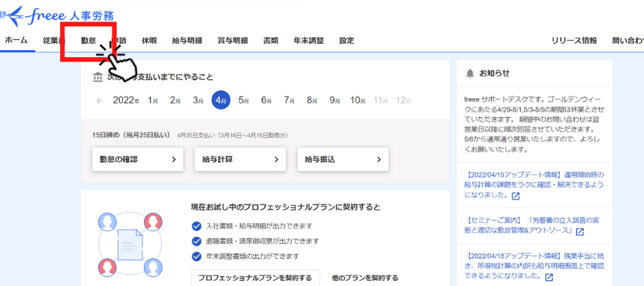Click 他のプランを契約する link

coord(364,278)
